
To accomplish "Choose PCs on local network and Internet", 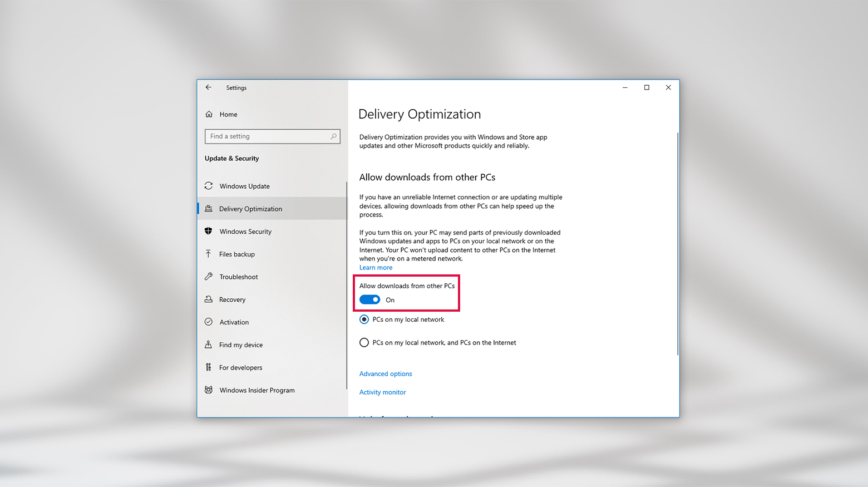I will click(364, 342).
